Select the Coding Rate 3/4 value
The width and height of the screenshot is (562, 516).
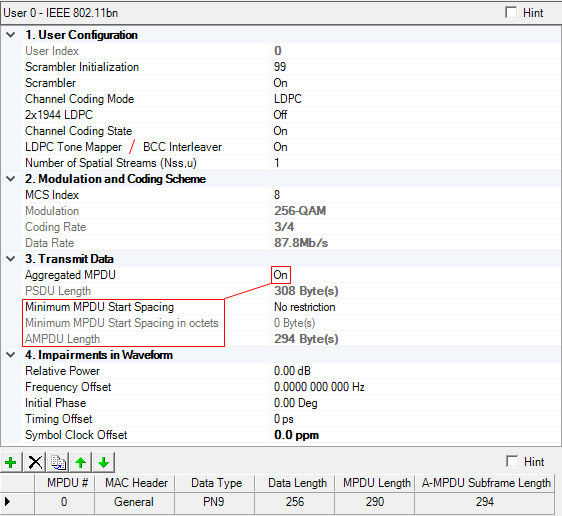(284, 227)
